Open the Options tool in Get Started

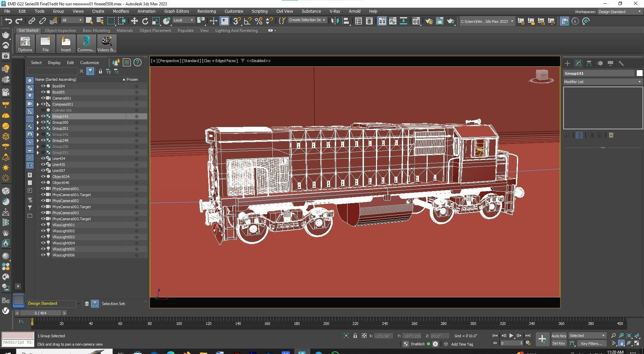(x=25, y=44)
